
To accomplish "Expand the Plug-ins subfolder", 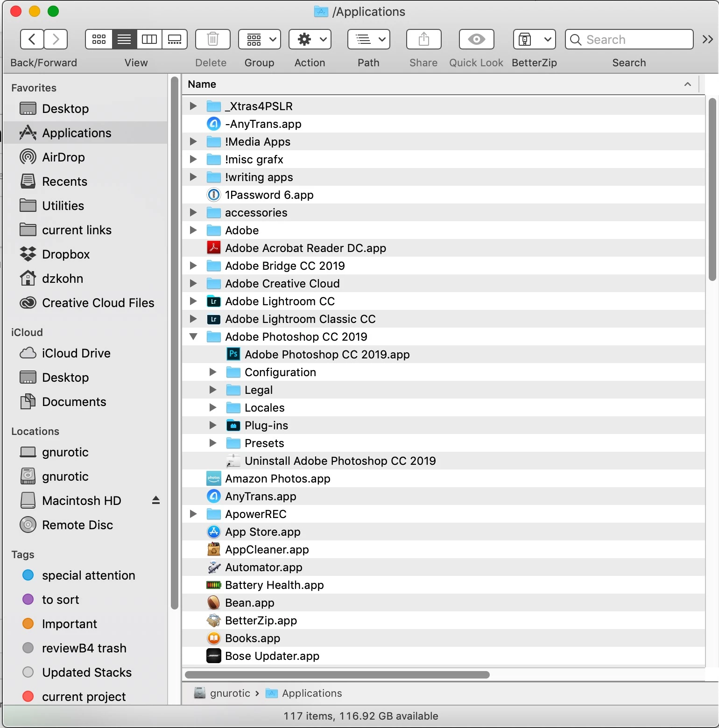I will [212, 425].
